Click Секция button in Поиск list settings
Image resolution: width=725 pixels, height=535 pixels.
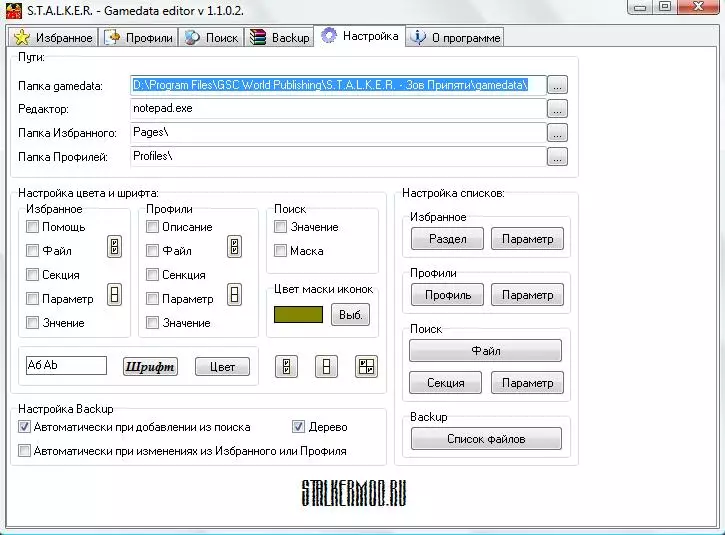[445, 383]
